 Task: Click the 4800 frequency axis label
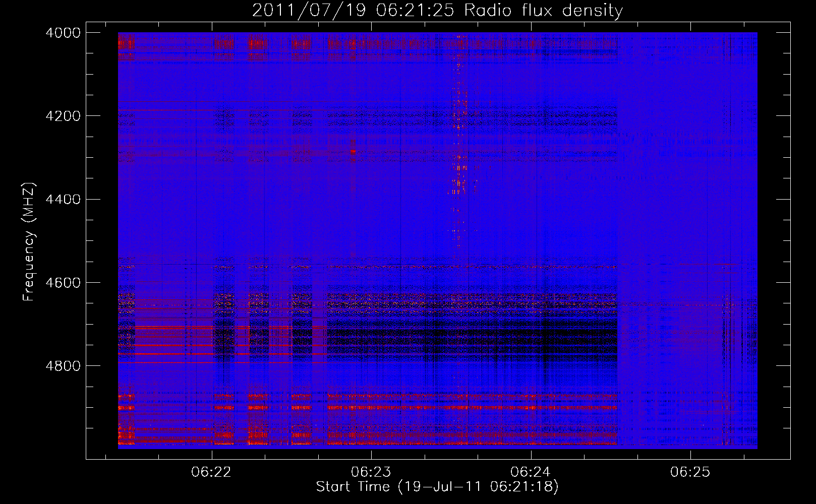pyautogui.click(x=63, y=366)
